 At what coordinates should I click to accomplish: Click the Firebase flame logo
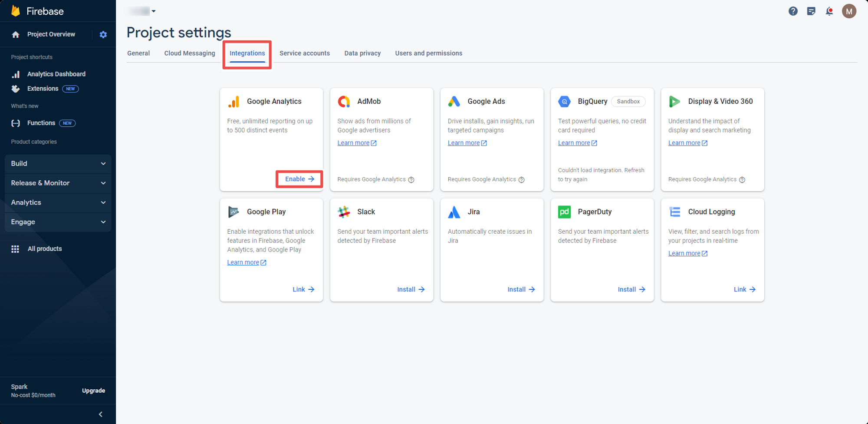coord(16,11)
